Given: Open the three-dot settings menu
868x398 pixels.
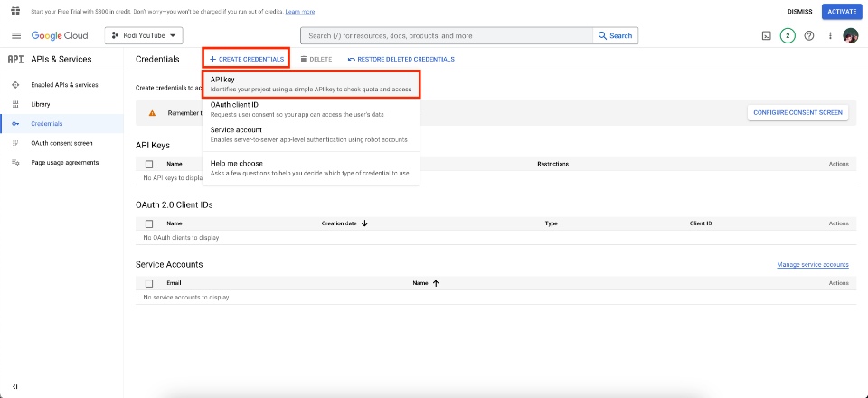Looking at the screenshot, I should click(x=830, y=35).
